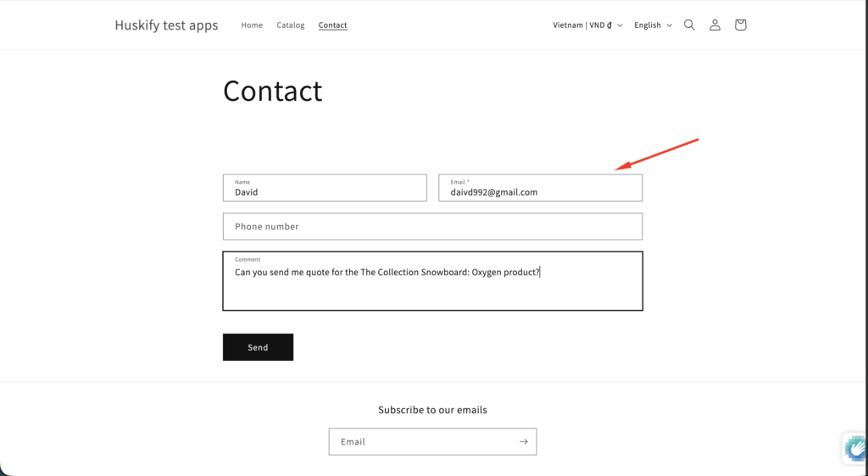This screenshot has height=476, width=868.
Task: Click the Subscribe to our emails heading
Action: (x=432, y=410)
